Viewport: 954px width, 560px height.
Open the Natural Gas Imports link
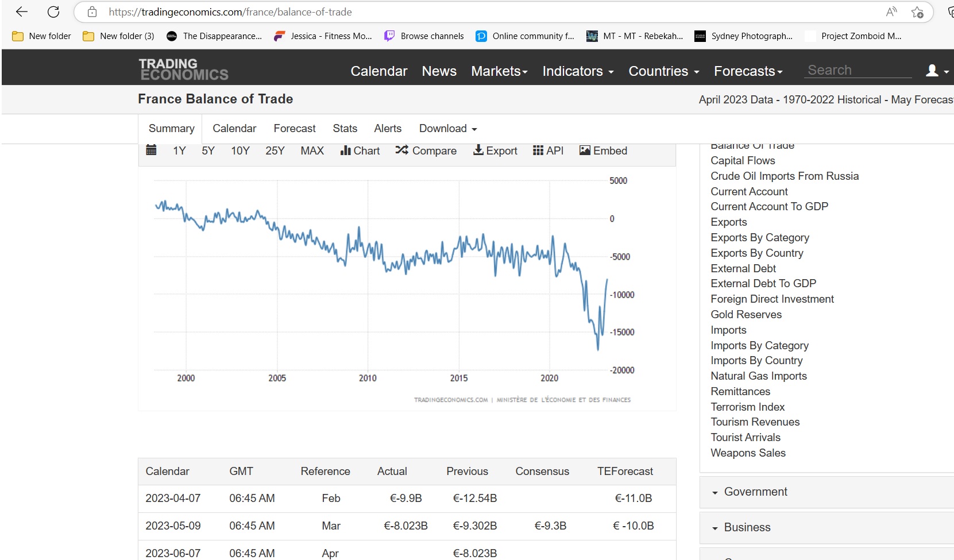[758, 376]
